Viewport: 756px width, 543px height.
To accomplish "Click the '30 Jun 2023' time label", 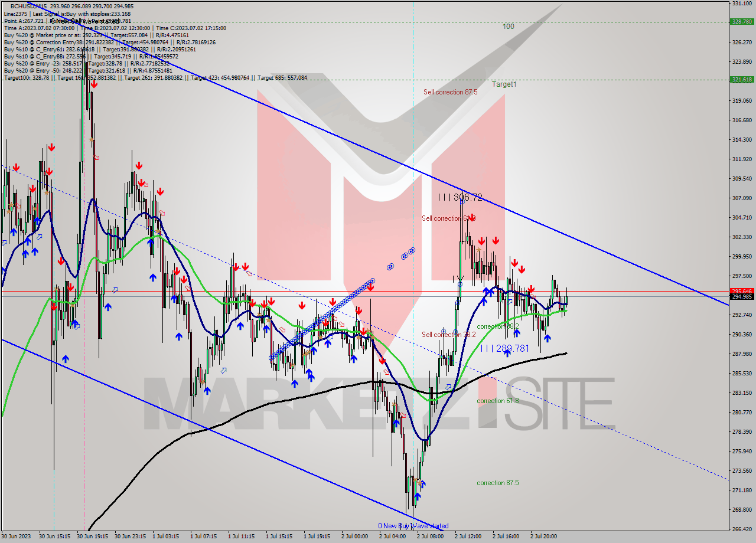I will (x=17, y=537).
